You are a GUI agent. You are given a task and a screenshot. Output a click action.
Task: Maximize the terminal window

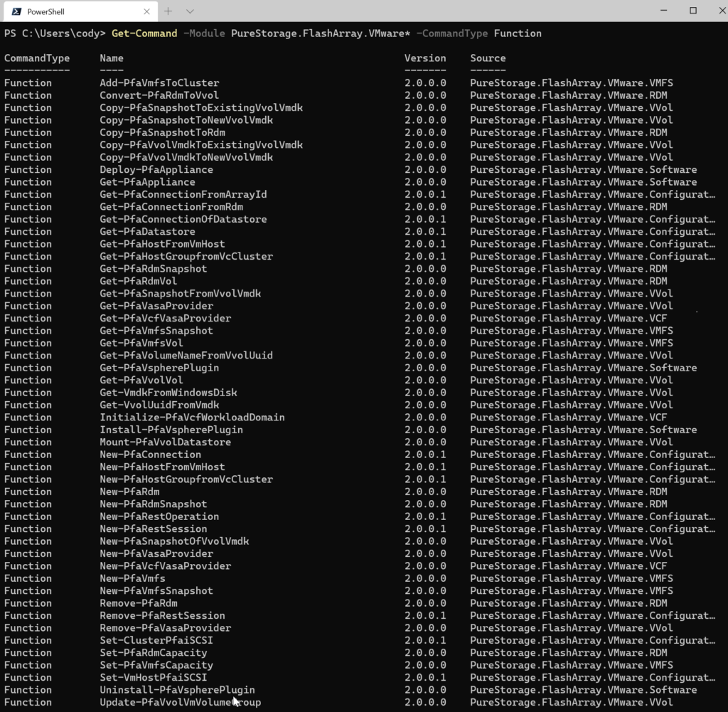(693, 10)
